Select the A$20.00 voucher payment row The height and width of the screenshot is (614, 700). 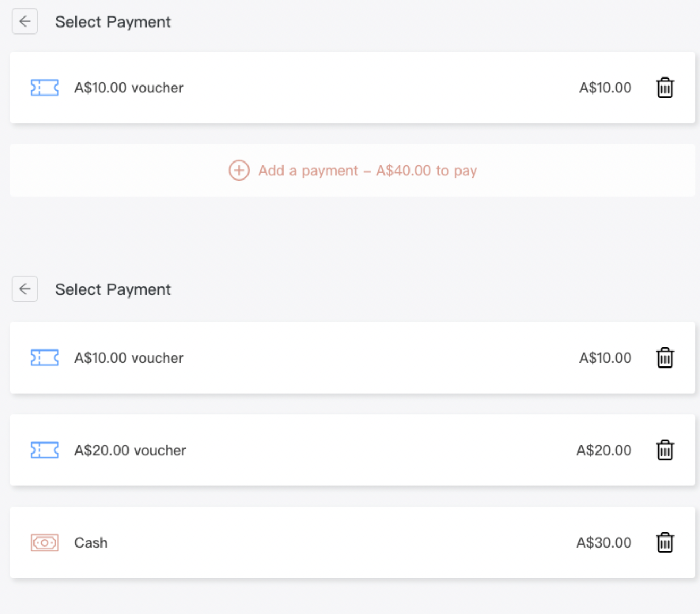click(x=353, y=450)
